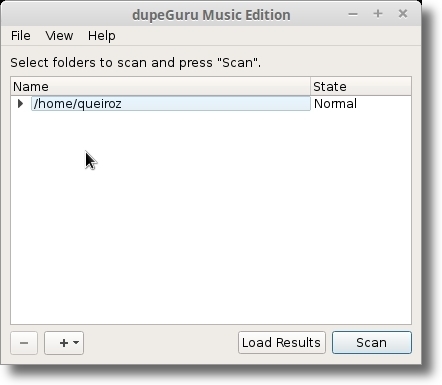The image size is (442, 385).
Task: Select the /home/queiroz folder row
Action: 171,104
